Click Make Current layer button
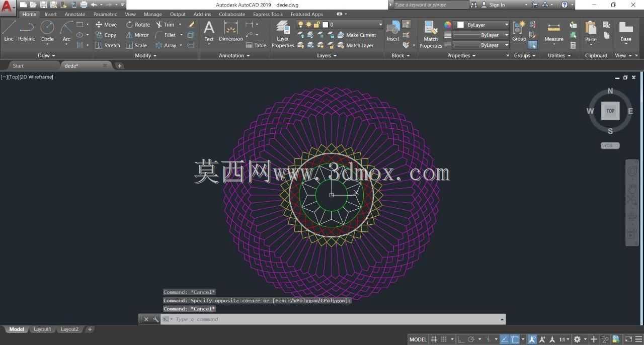This screenshot has width=644, height=345. pyautogui.click(x=357, y=35)
